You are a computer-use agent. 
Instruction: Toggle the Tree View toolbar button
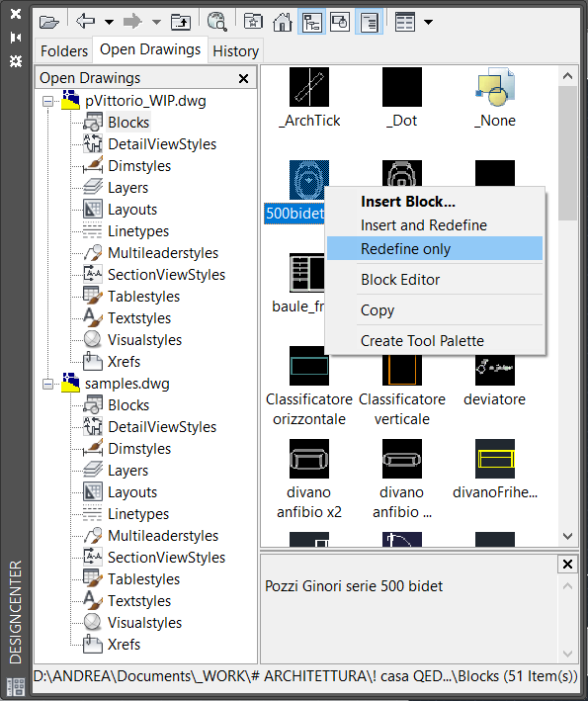[311, 22]
